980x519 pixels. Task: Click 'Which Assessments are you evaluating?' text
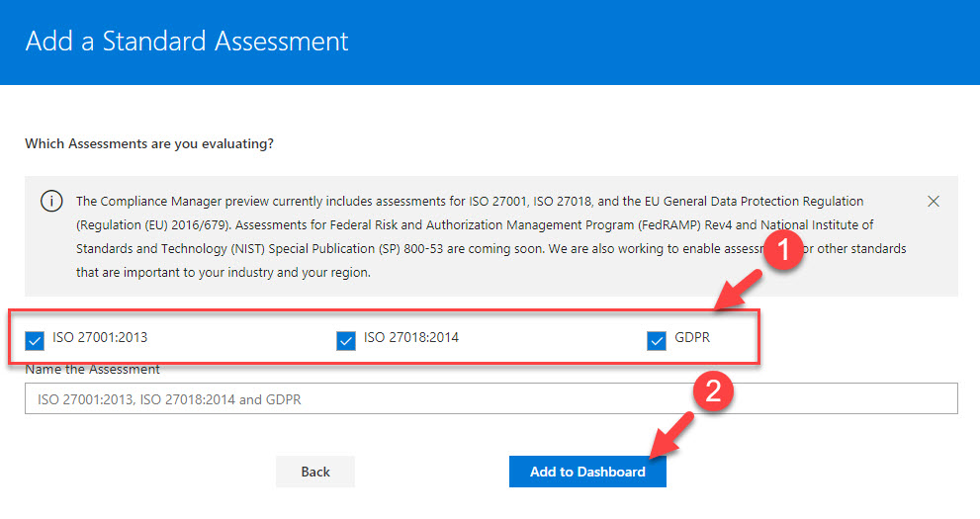(149, 143)
